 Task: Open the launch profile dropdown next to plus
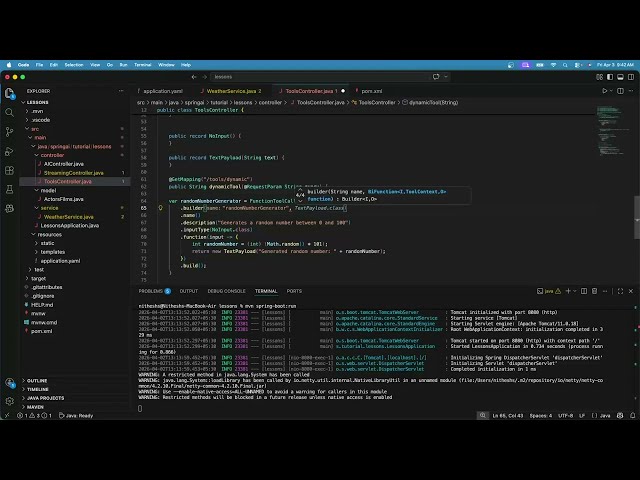[575, 291]
